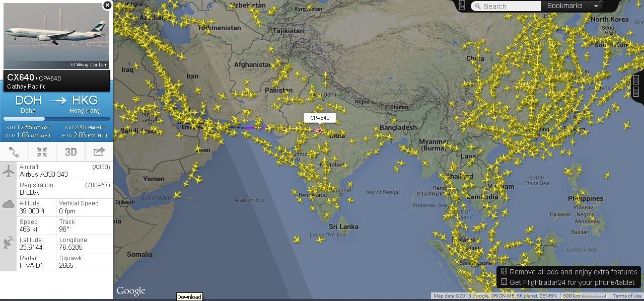
Task: Click the share flight arrow icon
Action: click(x=99, y=152)
